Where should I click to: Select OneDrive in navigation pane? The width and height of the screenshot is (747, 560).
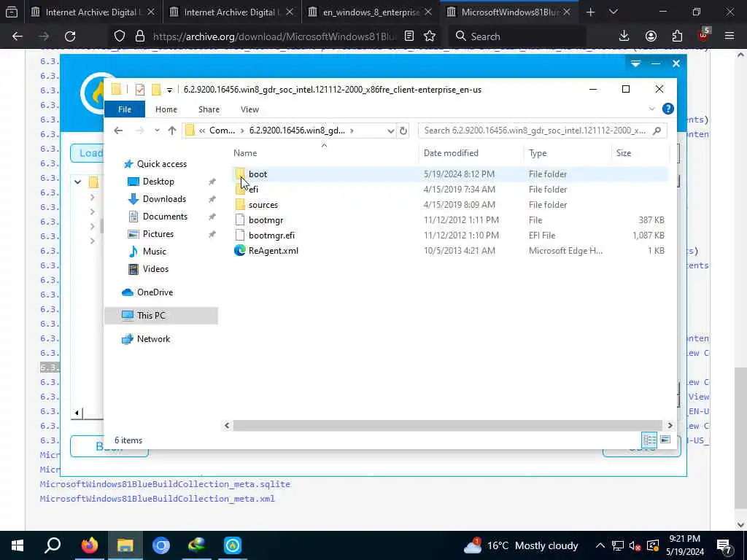155,292
